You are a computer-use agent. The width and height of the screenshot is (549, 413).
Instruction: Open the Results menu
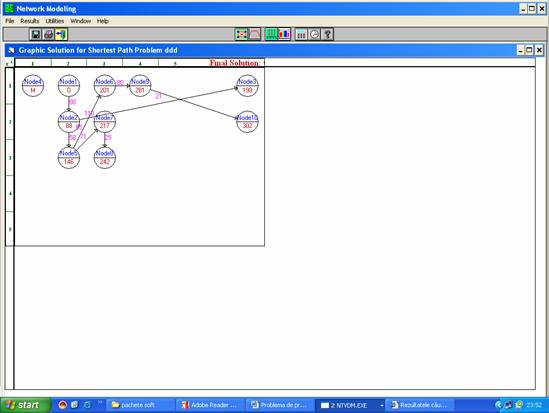click(30, 21)
